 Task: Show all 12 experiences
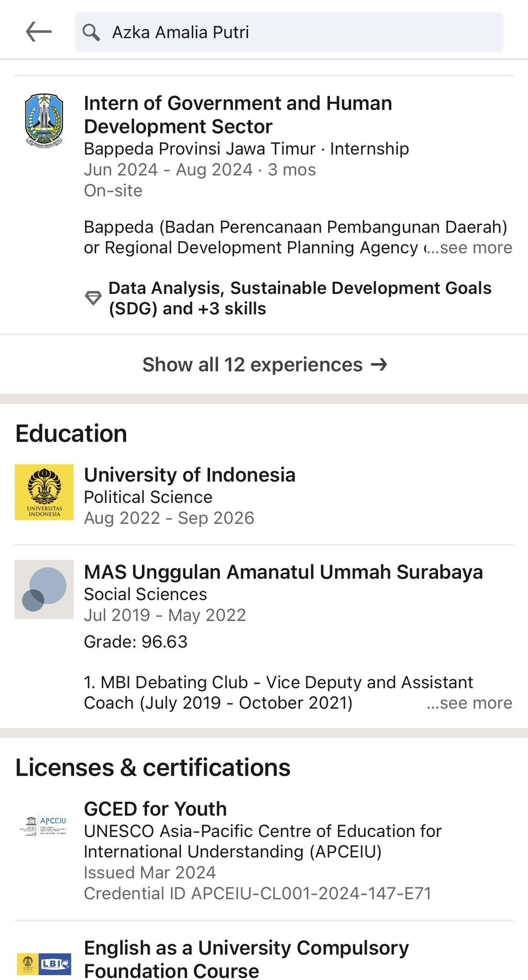point(264,365)
